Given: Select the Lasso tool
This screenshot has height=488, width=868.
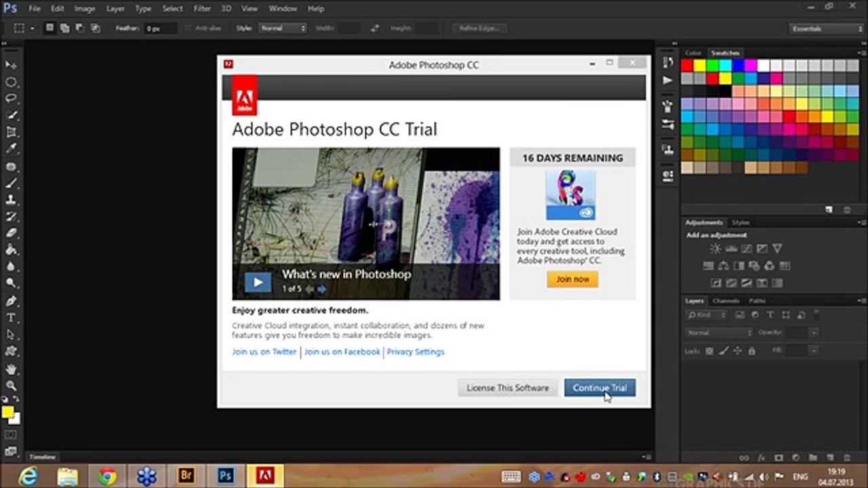Looking at the screenshot, I should [12, 99].
